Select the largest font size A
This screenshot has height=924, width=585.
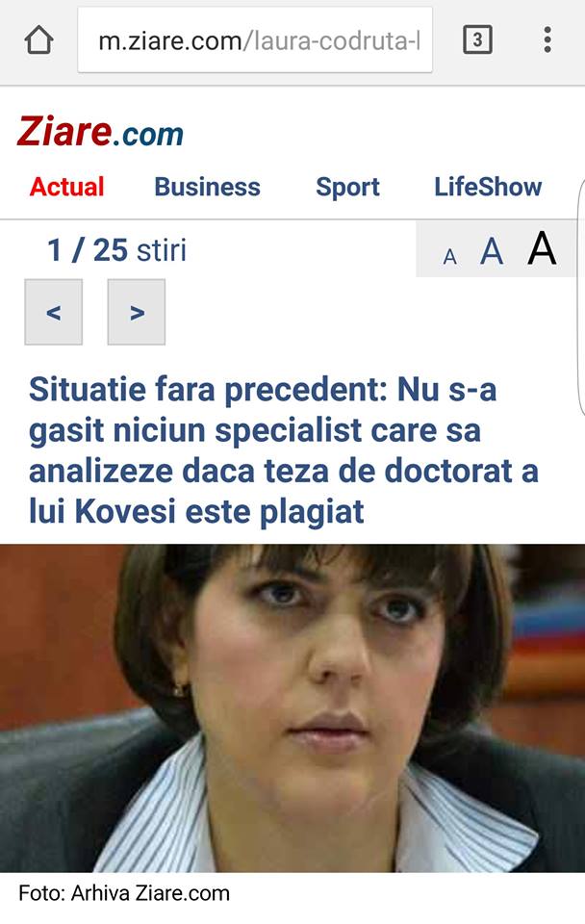[x=542, y=248]
